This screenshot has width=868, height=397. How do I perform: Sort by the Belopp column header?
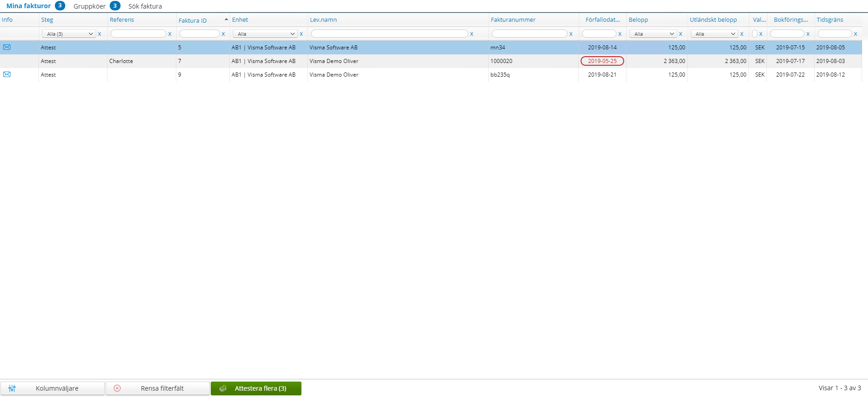638,19
